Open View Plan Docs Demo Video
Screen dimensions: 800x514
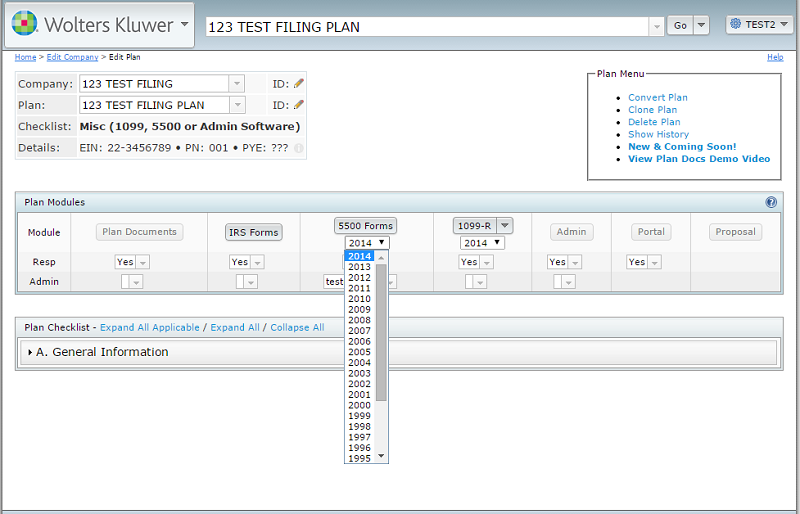click(699, 159)
